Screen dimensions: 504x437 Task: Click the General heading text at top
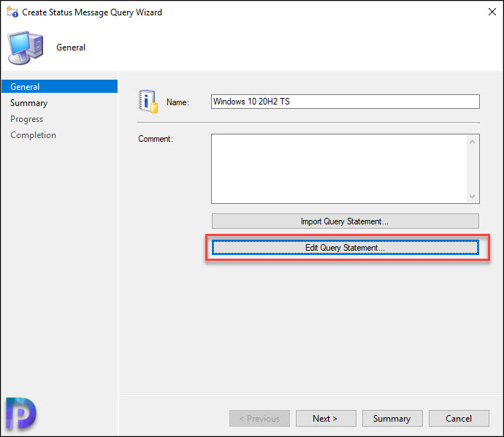(x=71, y=47)
